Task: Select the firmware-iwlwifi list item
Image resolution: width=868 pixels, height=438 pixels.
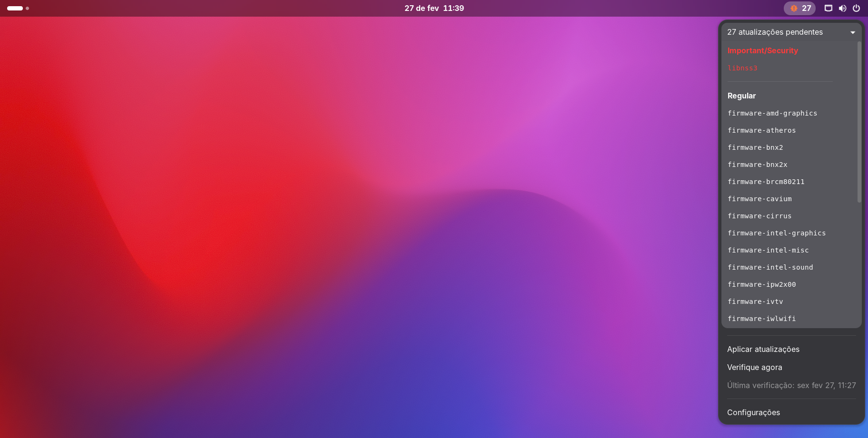Action: pyautogui.click(x=761, y=319)
